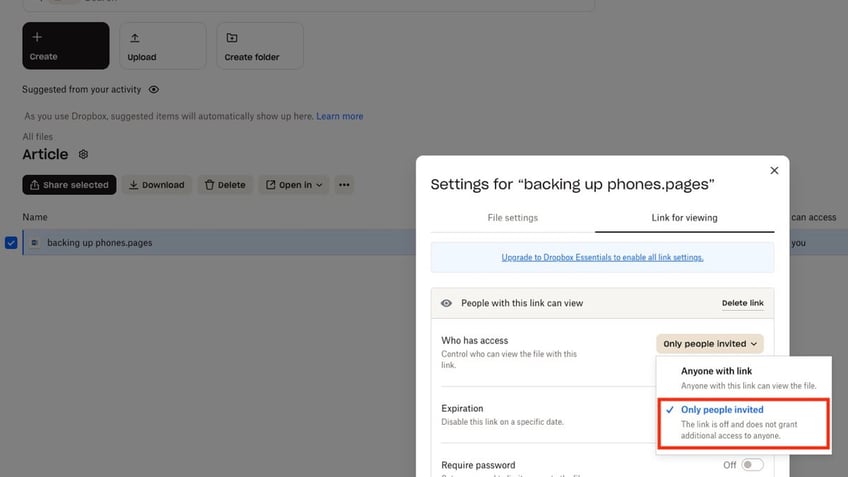Delete the selected file
Viewport: 848px width, 477px height.
(225, 184)
